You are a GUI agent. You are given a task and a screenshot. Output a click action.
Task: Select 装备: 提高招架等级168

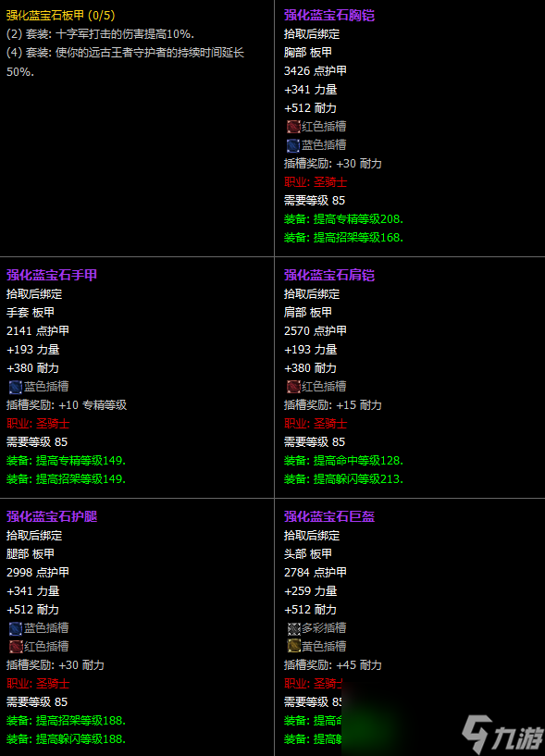click(x=343, y=238)
